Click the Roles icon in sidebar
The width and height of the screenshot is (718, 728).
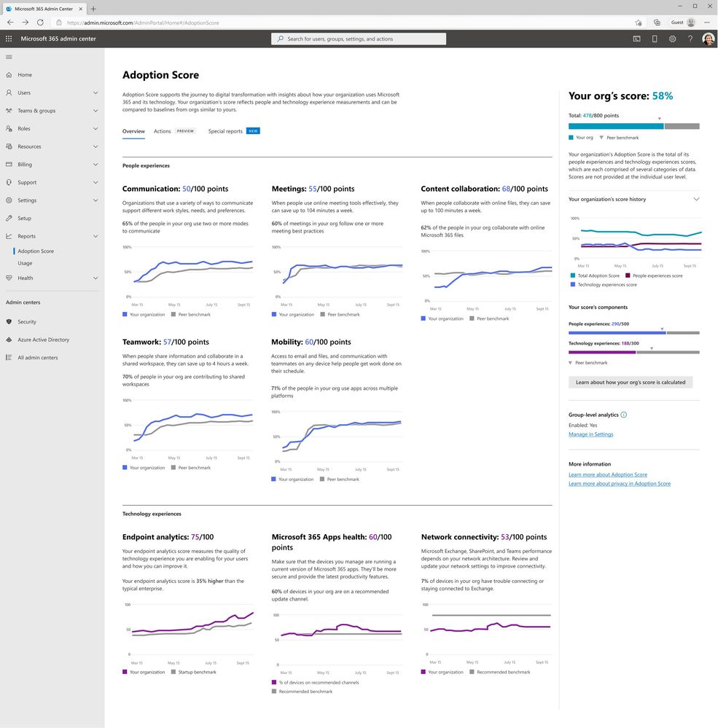pyautogui.click(x=9, y=128)
